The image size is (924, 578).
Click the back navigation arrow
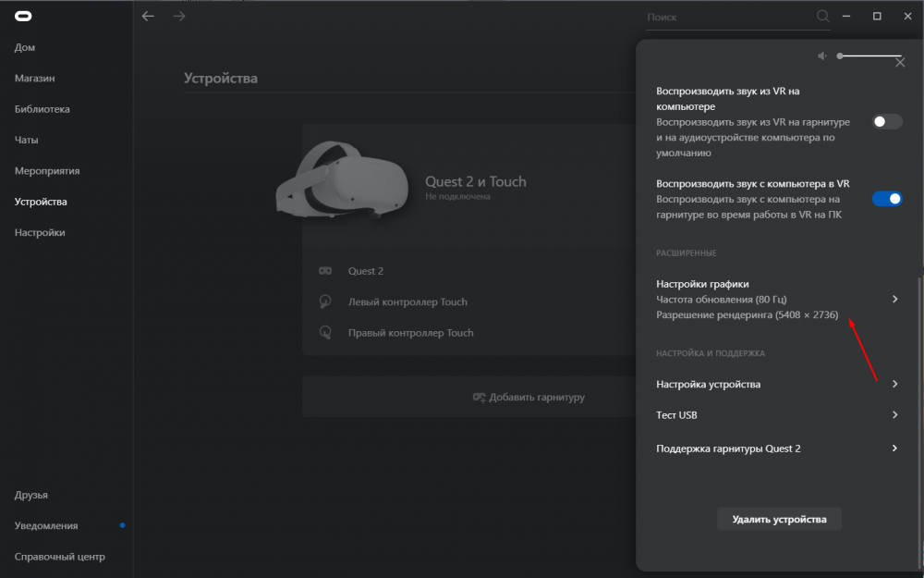click(148, 16)
